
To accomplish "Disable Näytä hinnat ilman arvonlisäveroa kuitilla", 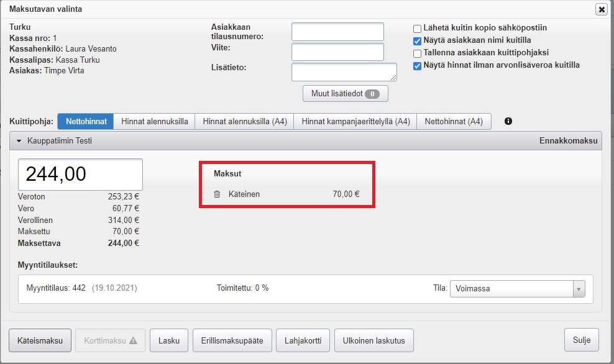I will (418, 65).
